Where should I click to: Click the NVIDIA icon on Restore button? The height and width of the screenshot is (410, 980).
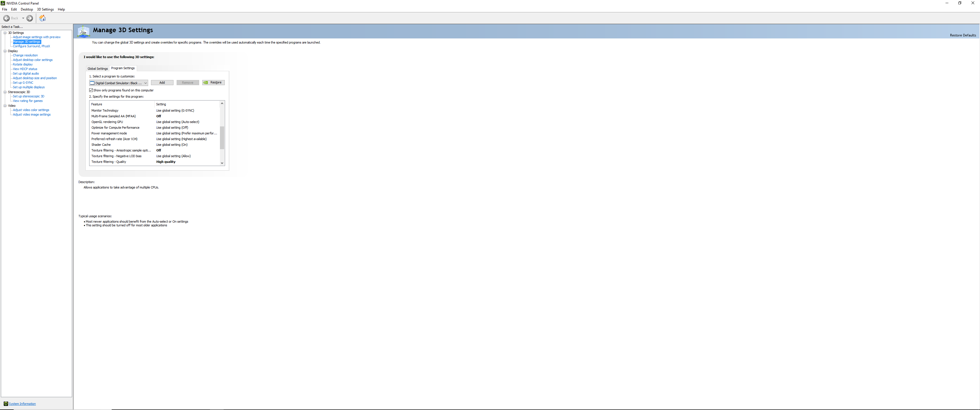[206, 83]
